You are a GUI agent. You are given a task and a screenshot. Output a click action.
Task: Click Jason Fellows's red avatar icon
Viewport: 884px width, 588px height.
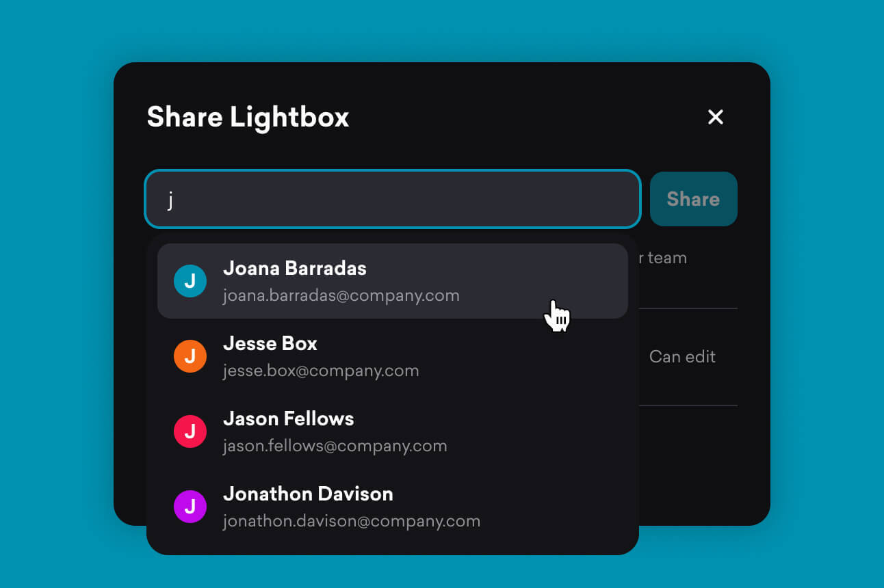(x=190, y=431)
